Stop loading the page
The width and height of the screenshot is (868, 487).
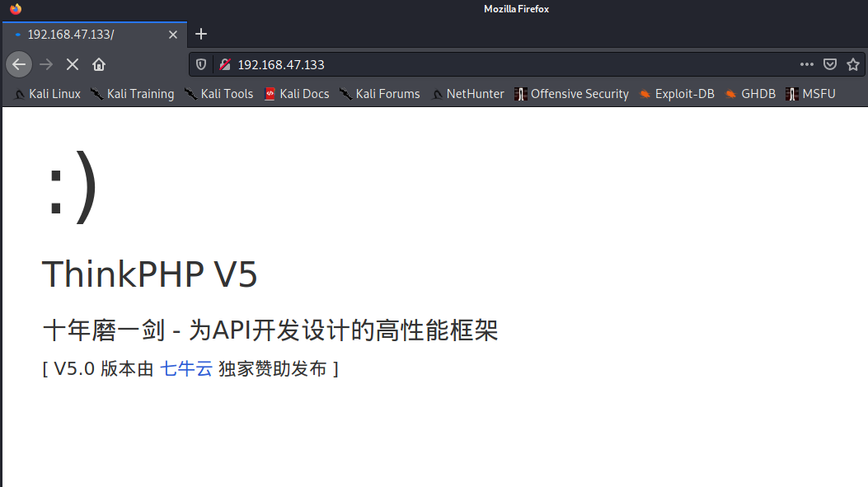tap(73, 65)
